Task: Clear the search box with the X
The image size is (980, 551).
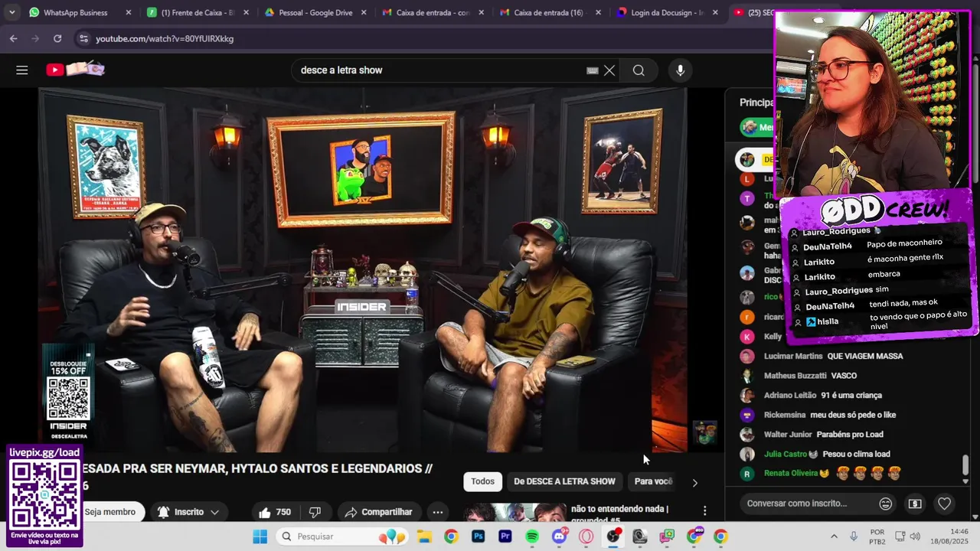Action: pyautogui.click(x=609, y=70)
